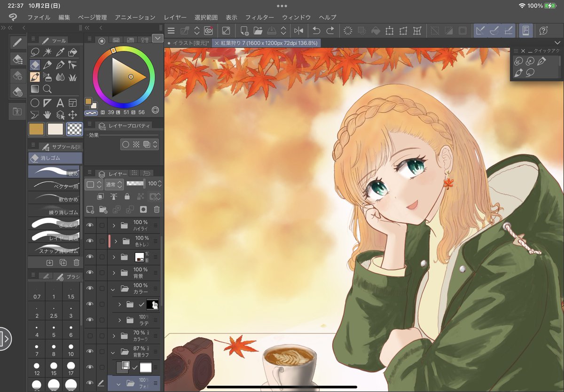Open the レイヤー menu
Screen dimensions: 564x392
[x=174, y=17]
